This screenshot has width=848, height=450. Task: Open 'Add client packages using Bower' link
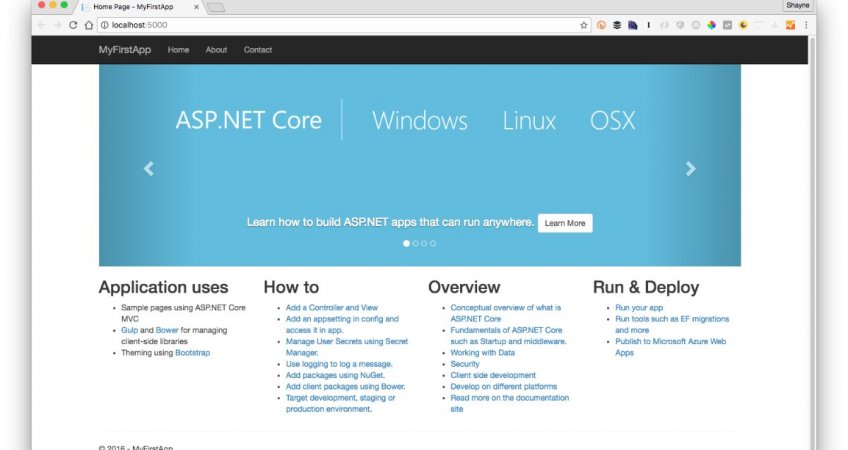(346, 387)
